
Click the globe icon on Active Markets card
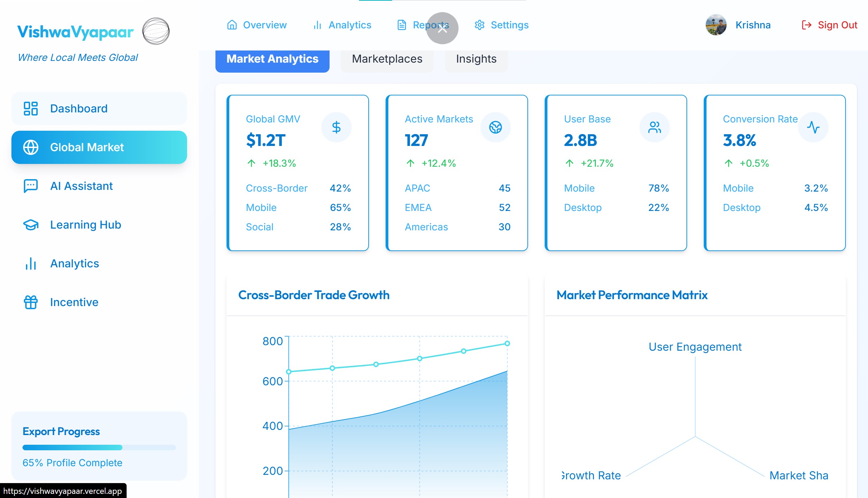coord(495,127)
